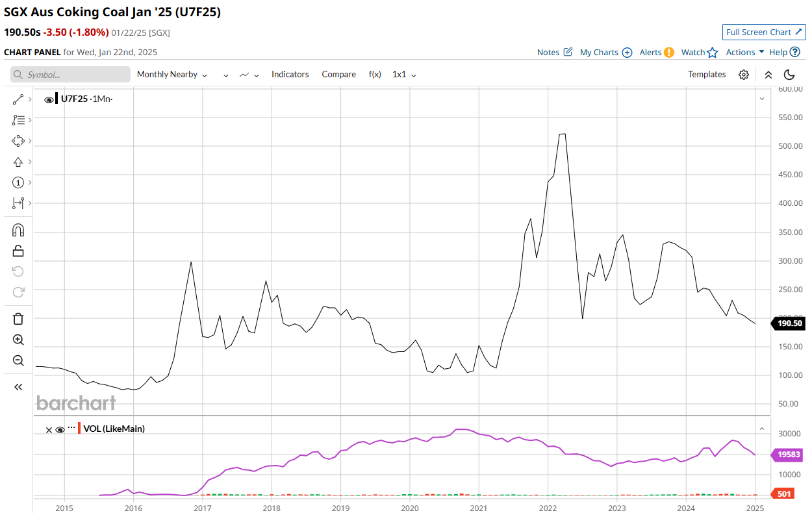Image resolution: width=812 pixels, height=513 pixels.
Task: Zoom in using the magnifier plus icon
Action: click(x=18, y=340)
